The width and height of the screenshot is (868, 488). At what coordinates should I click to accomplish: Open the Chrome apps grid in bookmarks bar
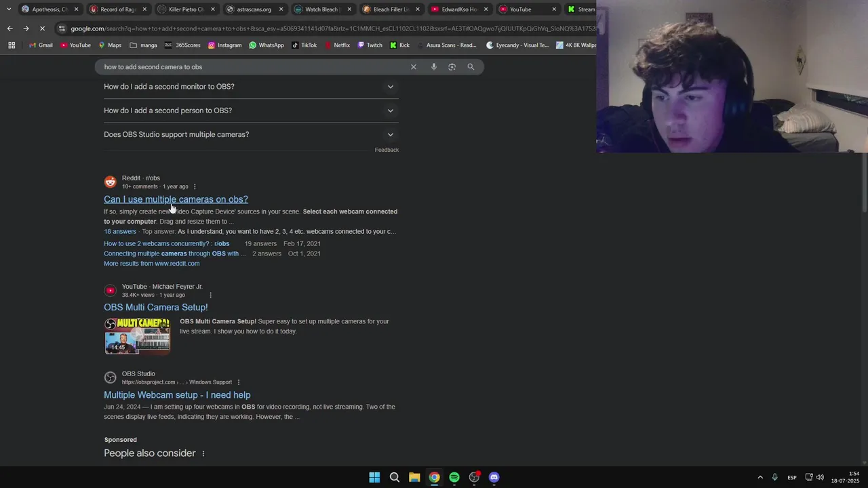tap(12, 45)
